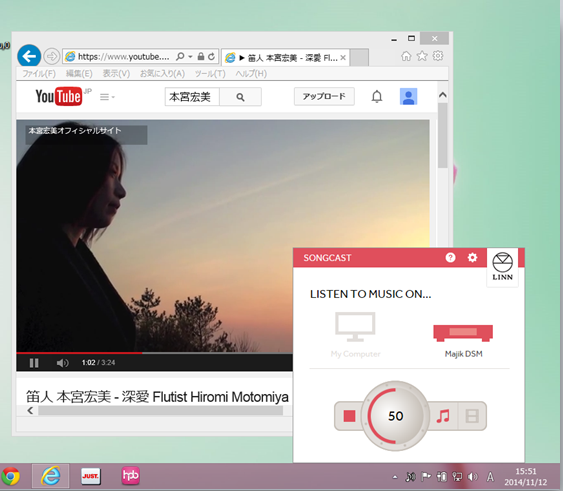Viewport: 563px width, 491px height.
Task: Click the Songcast volume dial showing 50
Action: click(x=395, y=416)
